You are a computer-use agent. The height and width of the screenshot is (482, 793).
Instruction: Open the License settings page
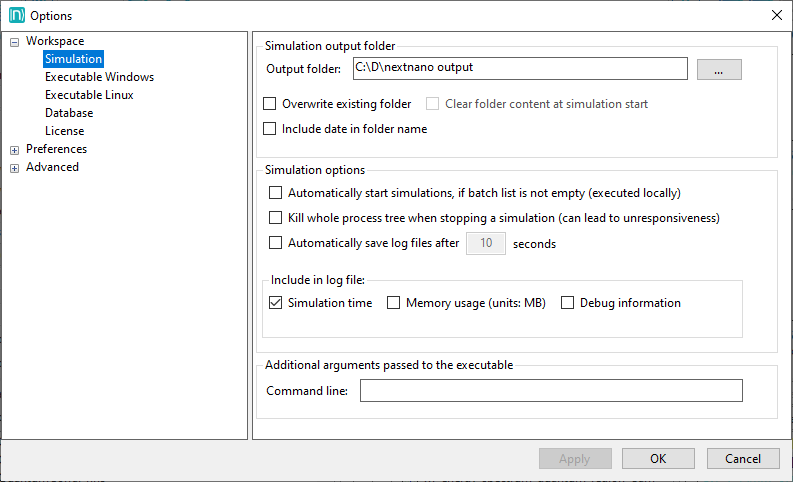point(64,131)
